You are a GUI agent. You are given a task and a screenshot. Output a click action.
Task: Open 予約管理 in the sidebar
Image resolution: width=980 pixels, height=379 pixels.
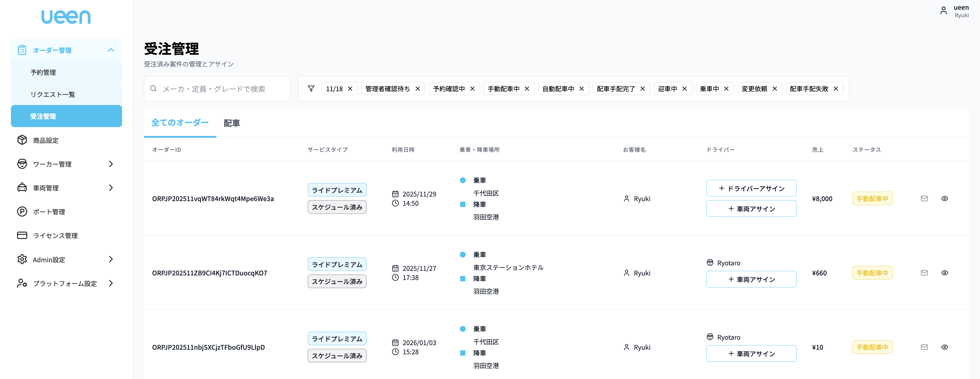(x=43, y=72)
